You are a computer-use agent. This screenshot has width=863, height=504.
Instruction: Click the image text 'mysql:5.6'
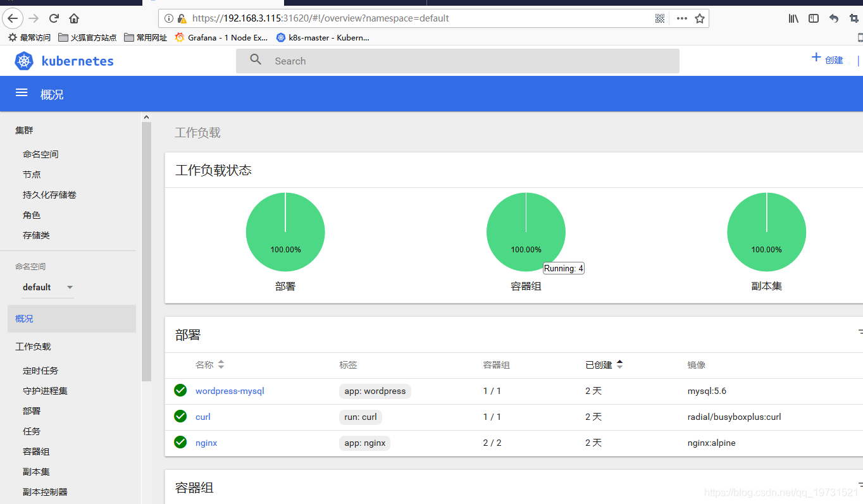tap(707, 391)
